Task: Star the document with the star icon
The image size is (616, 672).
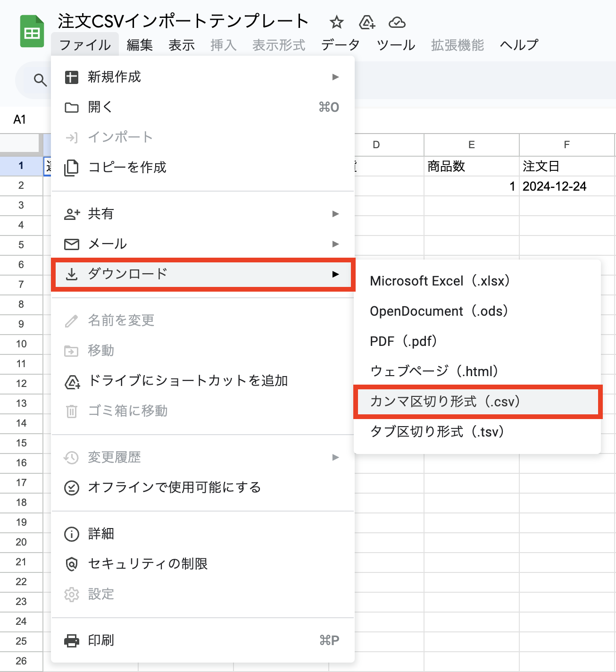Action: [x=336, y=22]
